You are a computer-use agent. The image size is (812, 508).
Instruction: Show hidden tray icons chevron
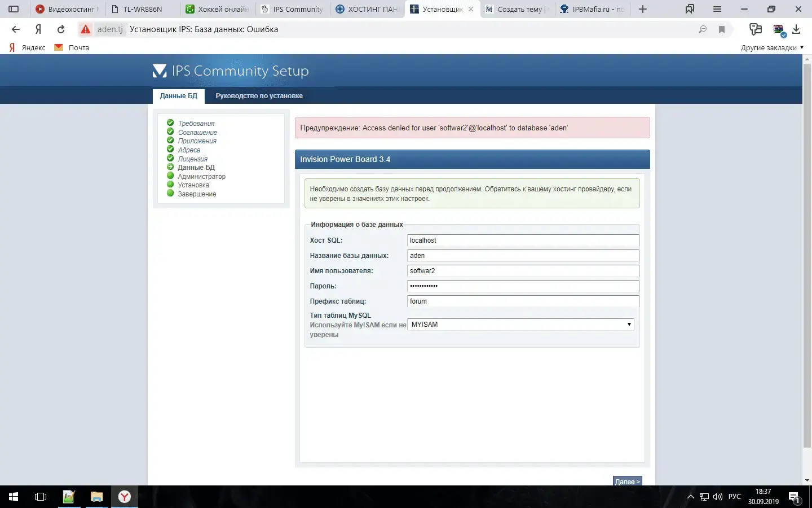691,497
